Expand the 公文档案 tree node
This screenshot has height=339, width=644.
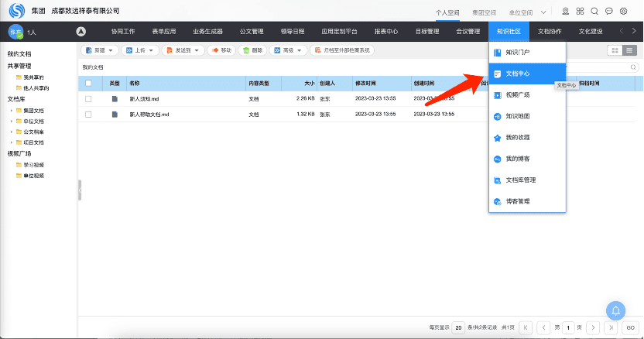(x=11, y=132)
